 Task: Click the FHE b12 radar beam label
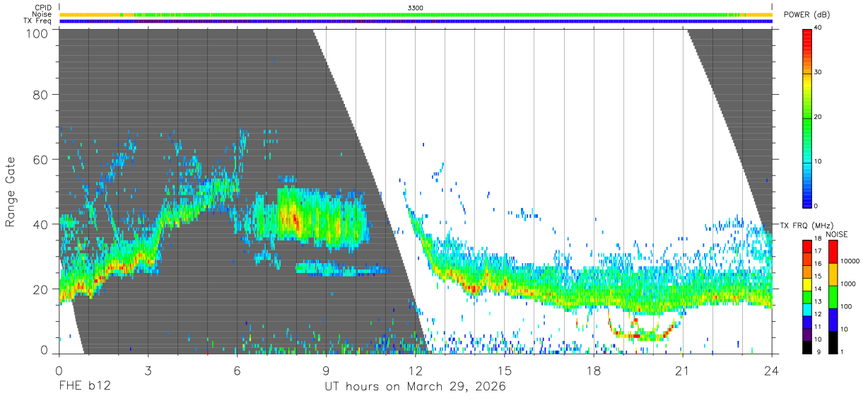point(84,387)
